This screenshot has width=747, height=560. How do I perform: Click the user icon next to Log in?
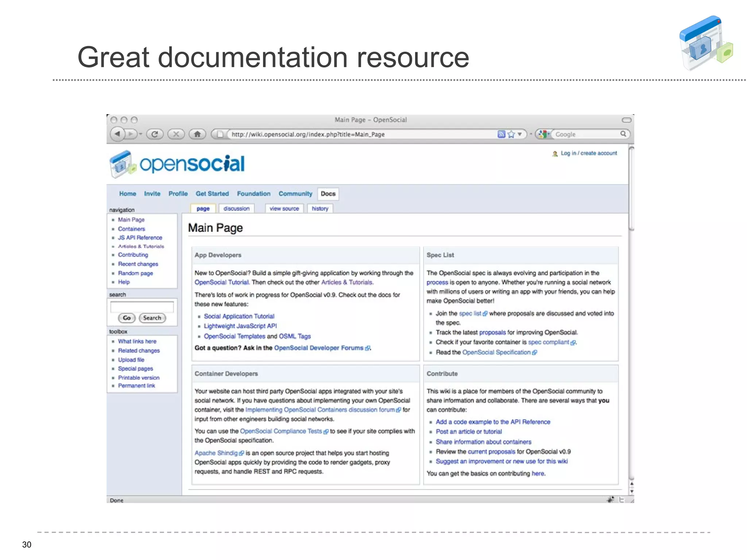click(x=555, y=153)
